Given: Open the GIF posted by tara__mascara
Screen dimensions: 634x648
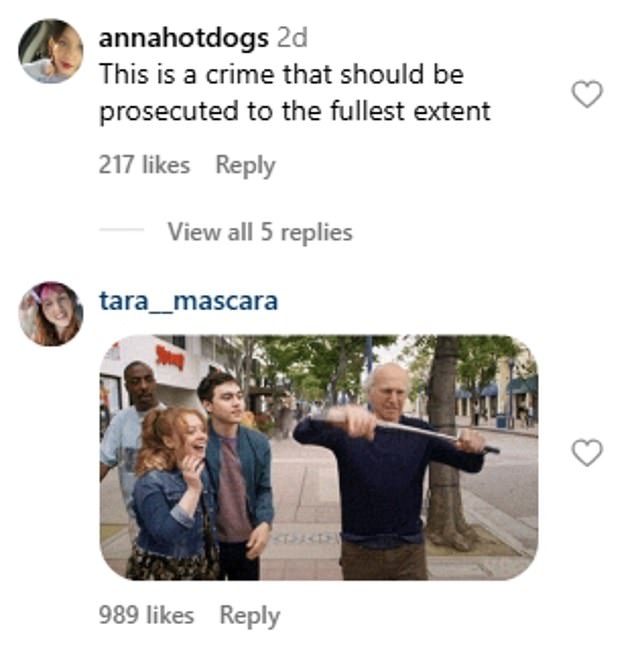Looking at the screenshot, I should tap(319, 457).
